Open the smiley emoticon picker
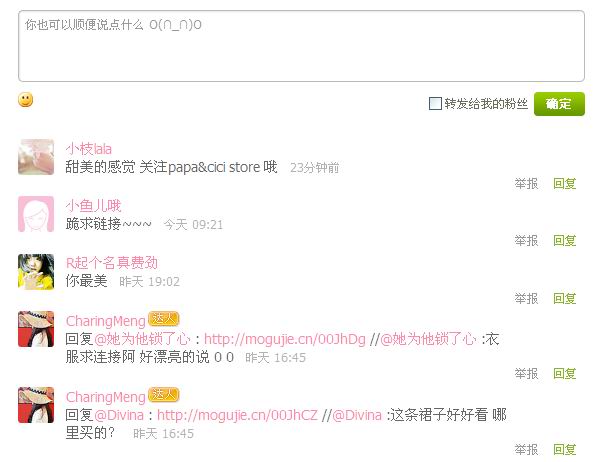 coord(26,100)
